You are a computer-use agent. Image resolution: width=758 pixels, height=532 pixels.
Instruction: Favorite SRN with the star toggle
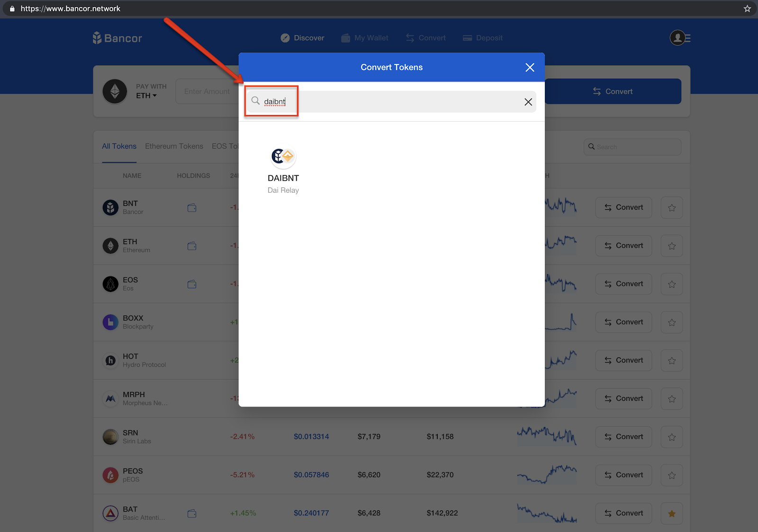pyautogui.click(x=672, y=437)
